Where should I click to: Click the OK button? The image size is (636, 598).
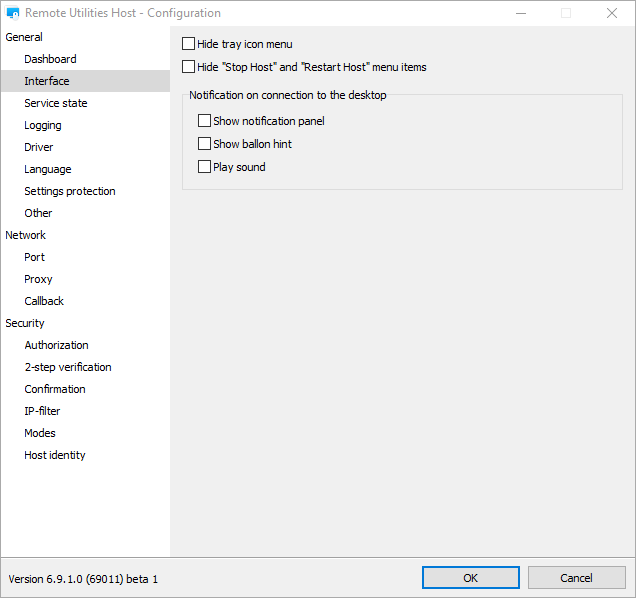coord(470,578)
